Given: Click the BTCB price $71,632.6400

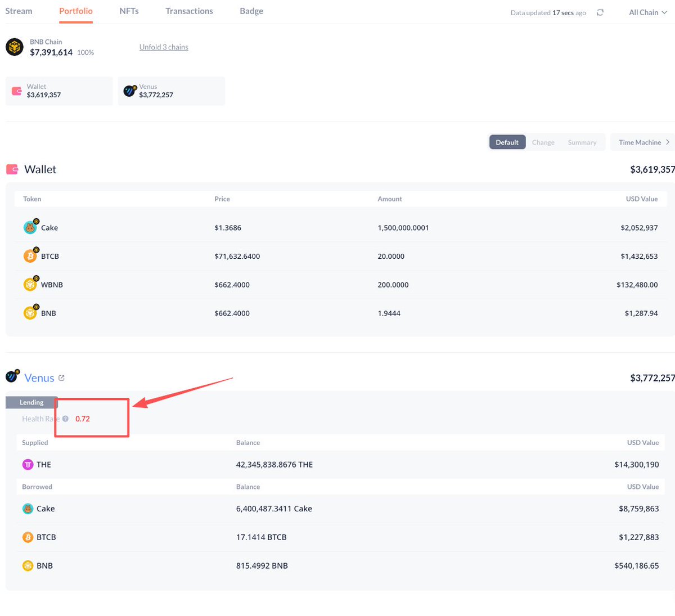Looking at the screenshot, I should click(237, 256).
